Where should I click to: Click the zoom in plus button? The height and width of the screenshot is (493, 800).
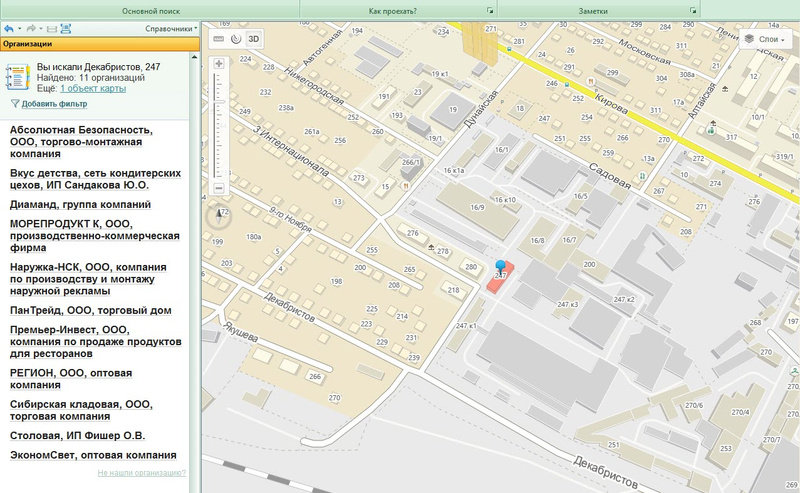(x=219, y=64)
